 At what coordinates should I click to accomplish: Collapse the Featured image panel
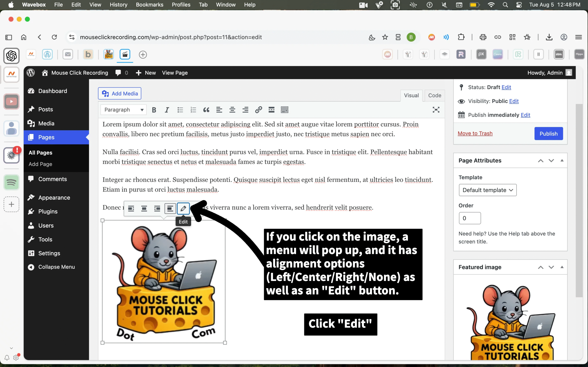coord(562,267)
